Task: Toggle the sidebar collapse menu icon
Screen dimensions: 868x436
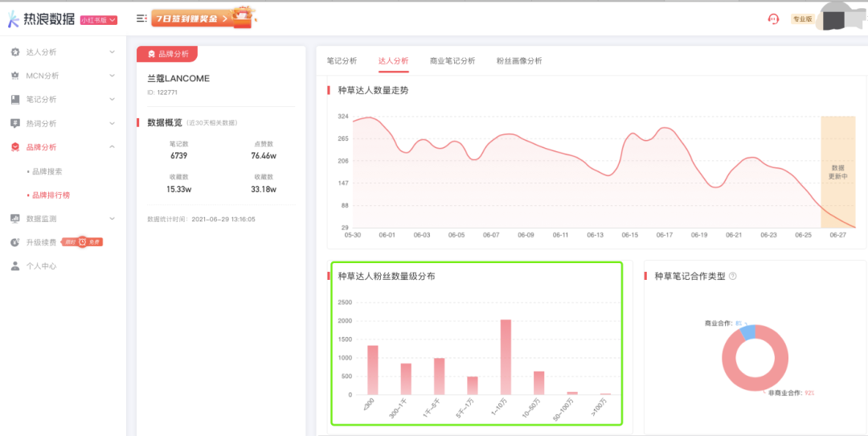Action: click(141, 19)
